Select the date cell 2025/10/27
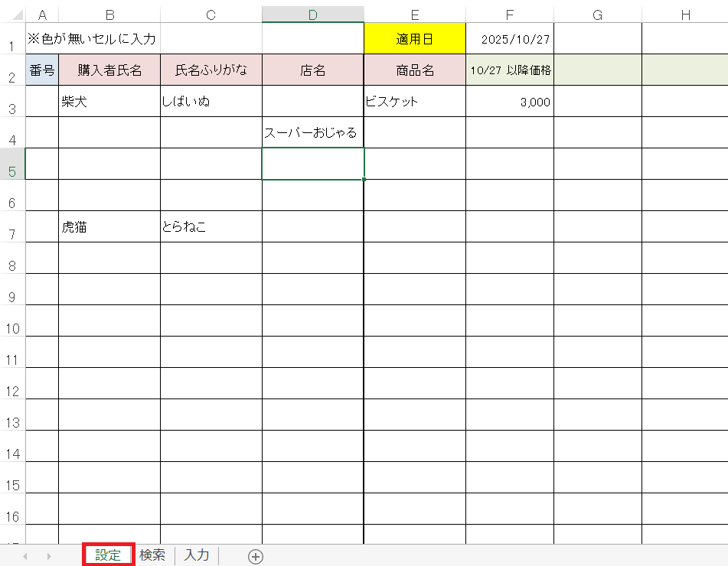This screenshot has height=566, width=728. coord(509,39)
